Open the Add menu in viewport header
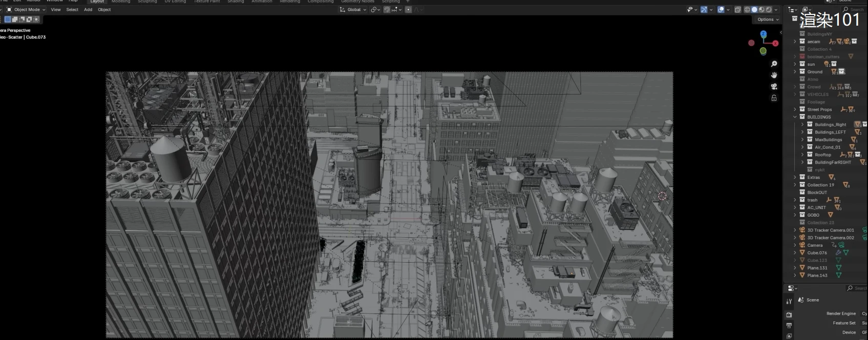This screenshot has height=340, width=868. click(x=88, y=9)
